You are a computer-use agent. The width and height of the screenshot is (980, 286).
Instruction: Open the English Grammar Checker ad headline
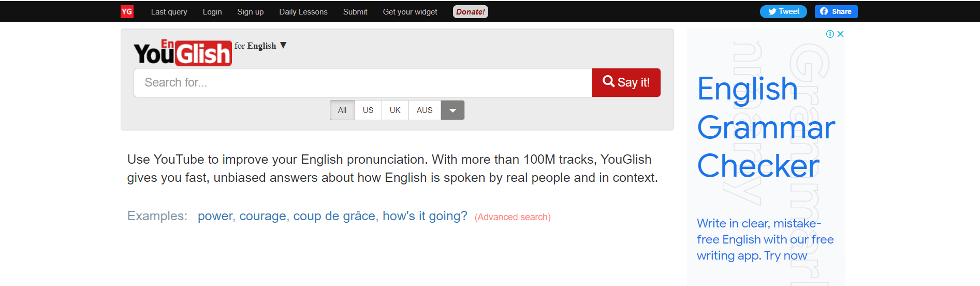pos(766,127)
